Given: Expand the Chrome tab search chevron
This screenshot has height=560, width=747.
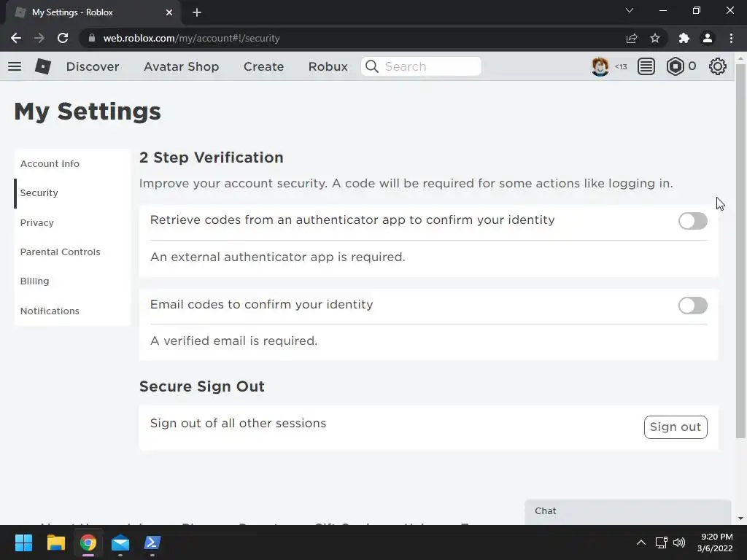Looking at the screenshot, I should pyautogui.click(x=630, y=11).
